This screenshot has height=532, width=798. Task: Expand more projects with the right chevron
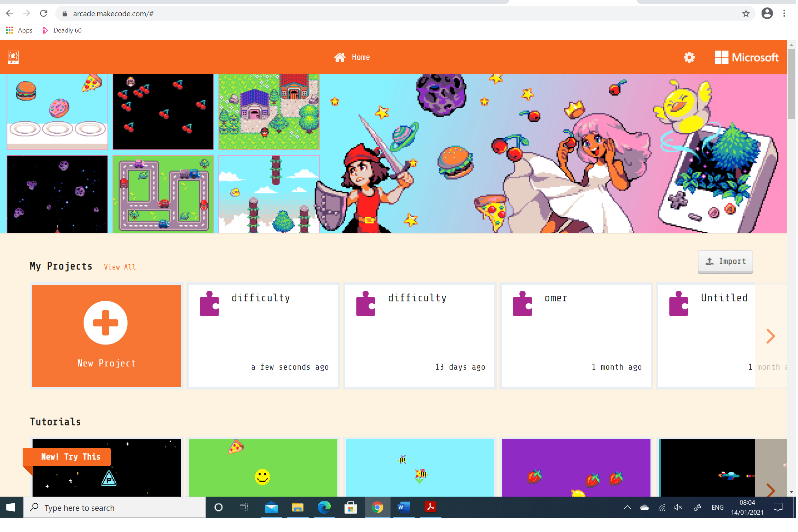tap(770, 336)
